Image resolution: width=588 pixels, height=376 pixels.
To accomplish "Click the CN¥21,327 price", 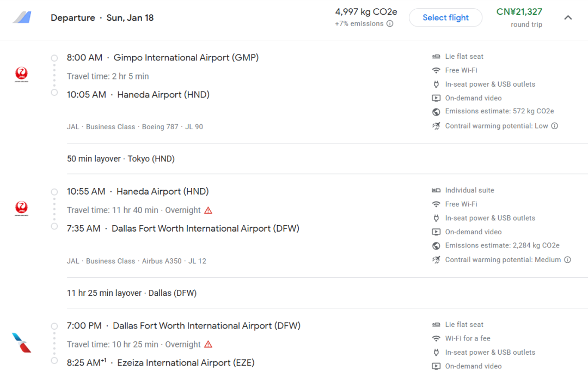I will click(519, 12).
